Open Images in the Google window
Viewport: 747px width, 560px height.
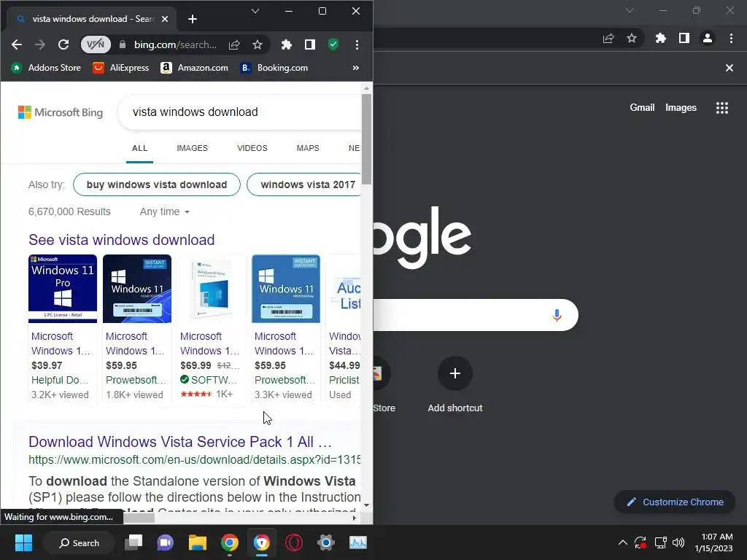click(681, 108)
